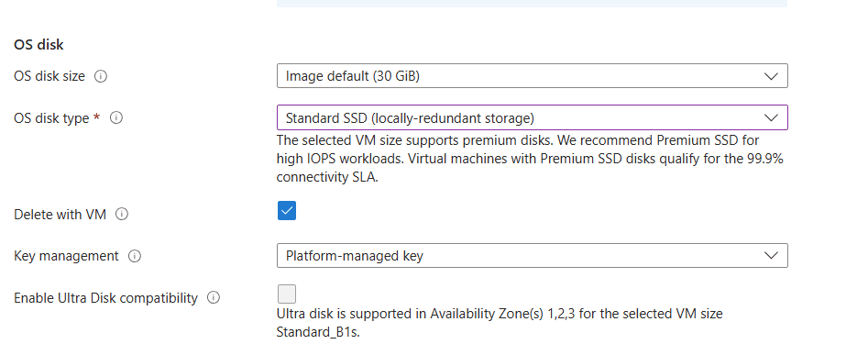Click the Premium SSD recommendation text
This screenshot has height=344, width=868.
coord(530,159)
